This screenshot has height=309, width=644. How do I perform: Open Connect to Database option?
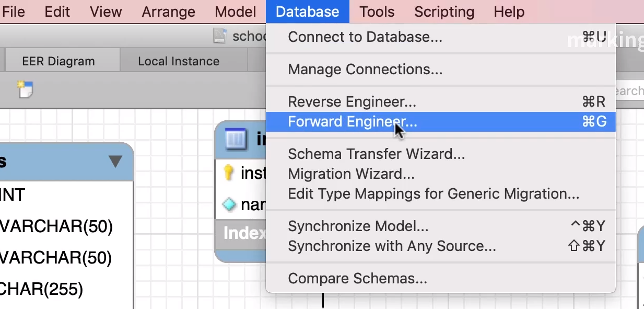(x=365, y=37)
